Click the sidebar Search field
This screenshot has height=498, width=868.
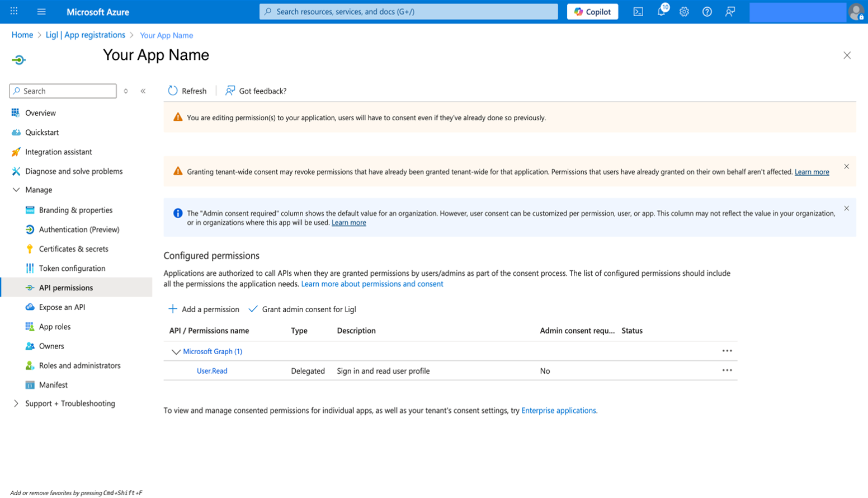pyautogui.click(x=63, y=91)
